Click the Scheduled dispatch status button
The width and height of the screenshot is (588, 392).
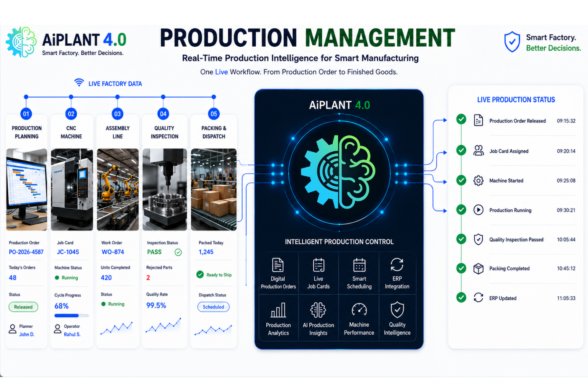[213, 307]
